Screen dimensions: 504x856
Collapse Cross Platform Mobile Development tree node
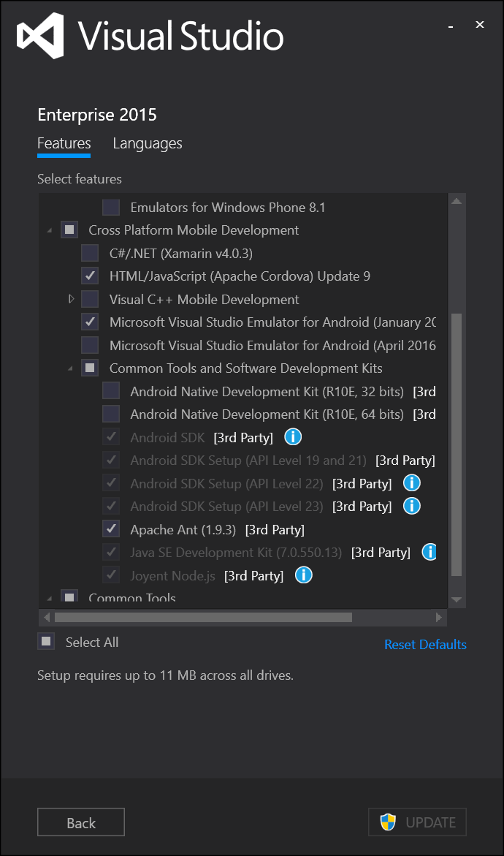[x=50, y=230]
